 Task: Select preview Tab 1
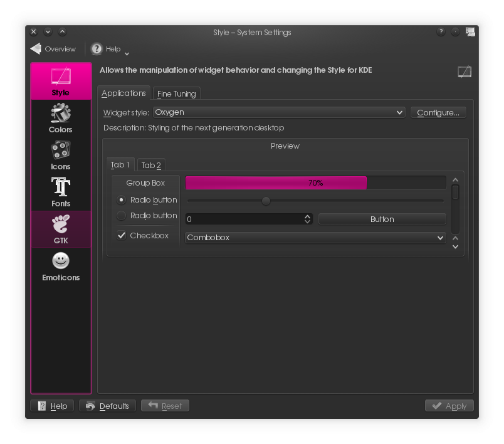coord(120,164)
